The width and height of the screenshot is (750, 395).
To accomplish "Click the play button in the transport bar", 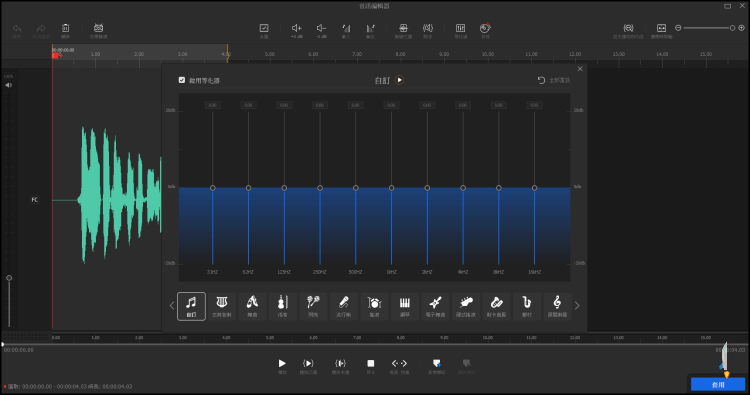I will (282, 363).
